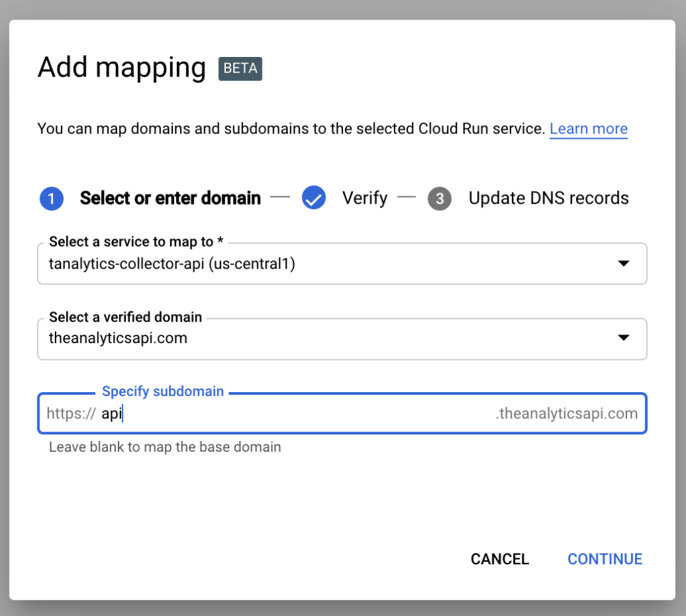The image size is (686, 616).
Task: Click the step 1 circle icon
Action: tap(52, 198)
